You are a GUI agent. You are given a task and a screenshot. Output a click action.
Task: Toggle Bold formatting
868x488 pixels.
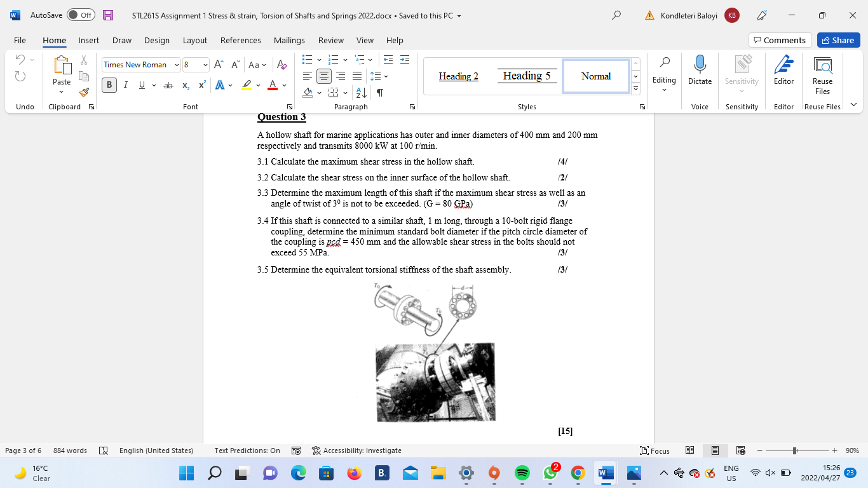(109, 85)
